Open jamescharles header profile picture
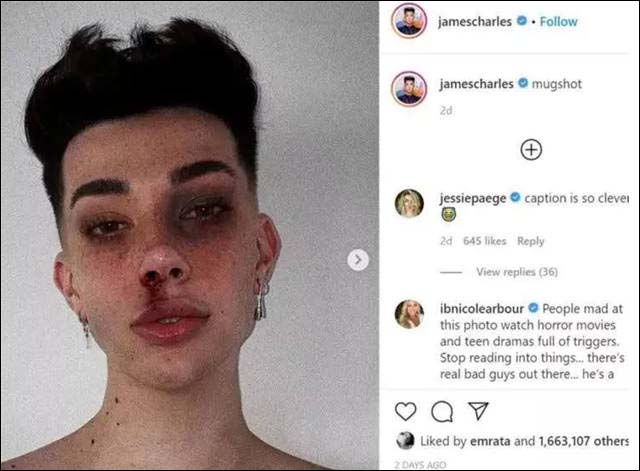640x471 pixels. point(409,21)
